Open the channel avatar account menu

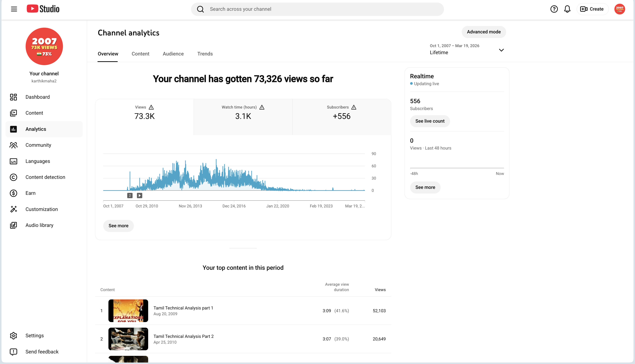click(x=619, y=9)
